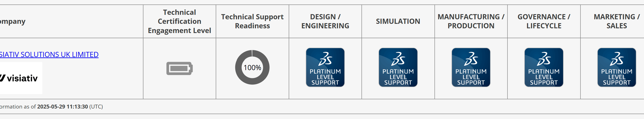Click the Governance / Lifecycle Platinum badge
The width and height of the screenshot is (644, 119).
(x=544, y=67)
